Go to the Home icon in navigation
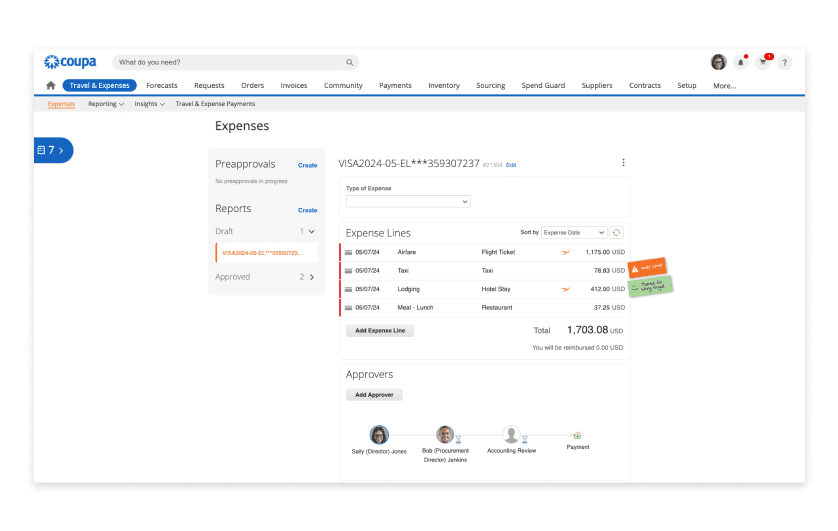 [51, 86]
